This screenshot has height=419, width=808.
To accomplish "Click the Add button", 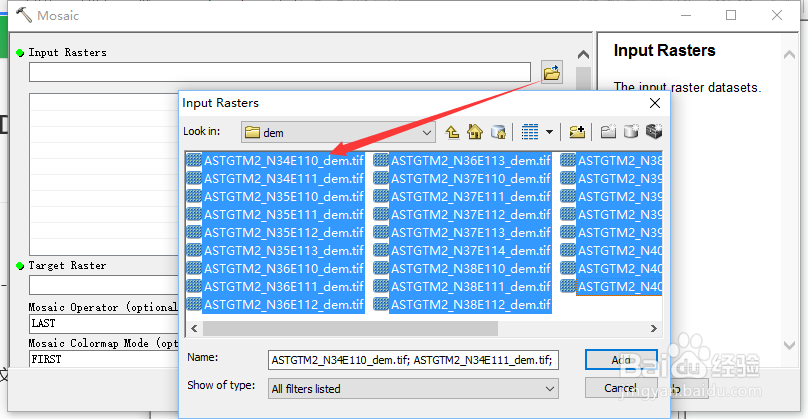I will [621, 360].
